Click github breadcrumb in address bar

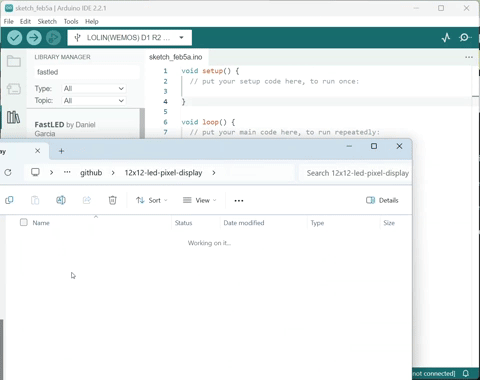click(x=91, y=173)
